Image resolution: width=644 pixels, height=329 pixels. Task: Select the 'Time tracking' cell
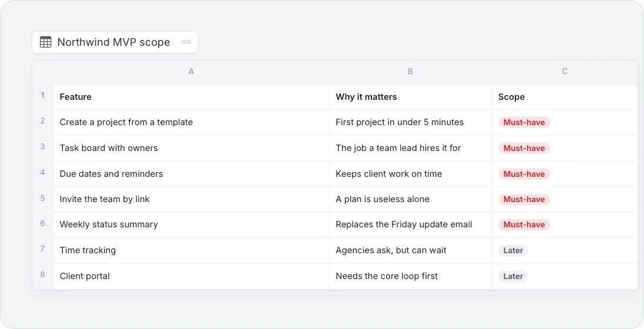point(192,250)
